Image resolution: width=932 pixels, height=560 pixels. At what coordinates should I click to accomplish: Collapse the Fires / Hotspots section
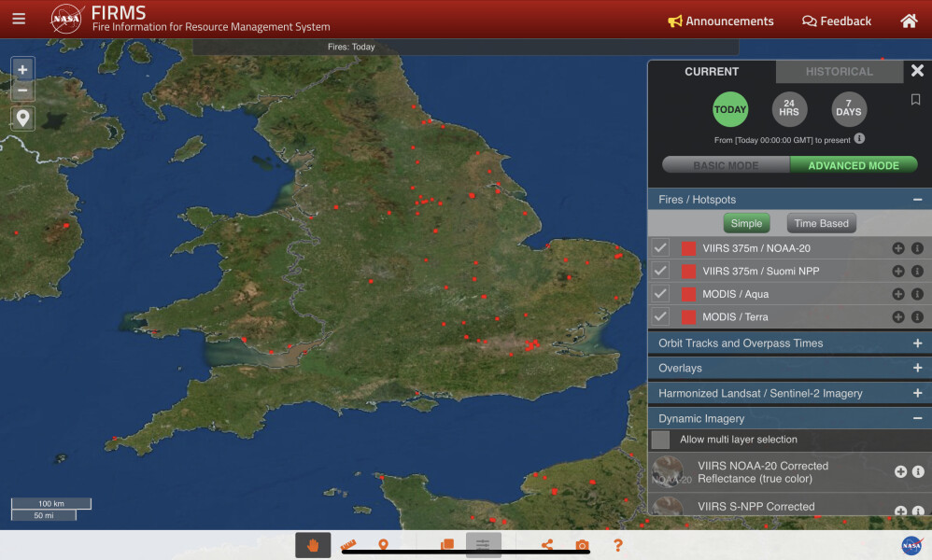tap(919, 199)
